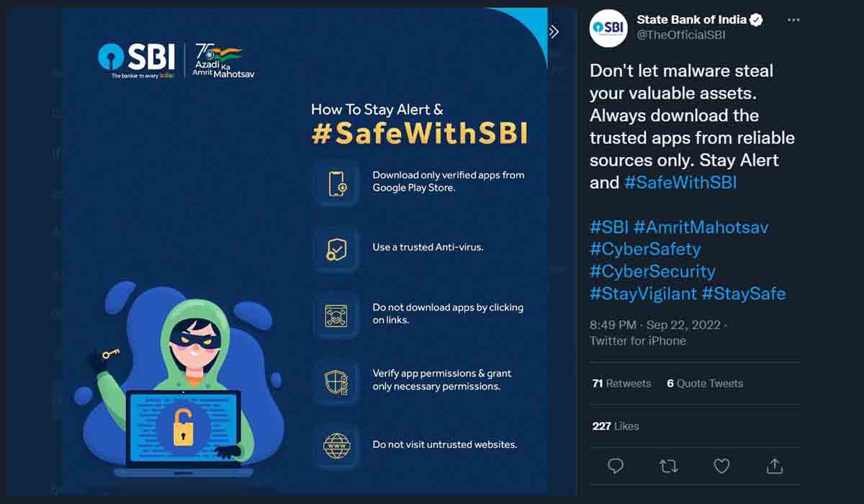Collapse the sidebar with double chevron
864x504 pixels.
(553, 31)
